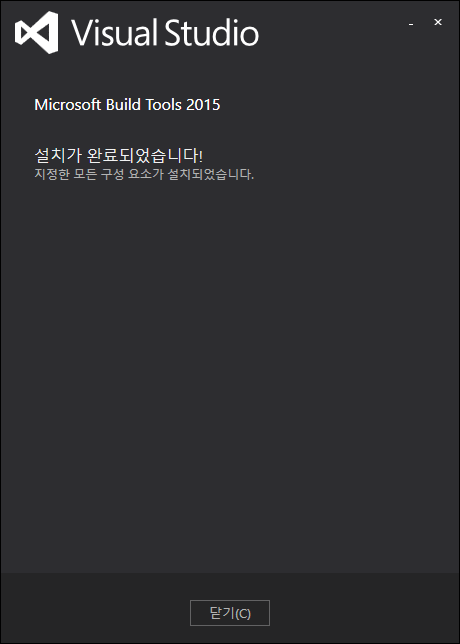The width and height of the screenshot is (460, 644).
Task: Click the '지정한 모든 구성 요소가 설치되었습니다.' text
Action: [144, 174]
